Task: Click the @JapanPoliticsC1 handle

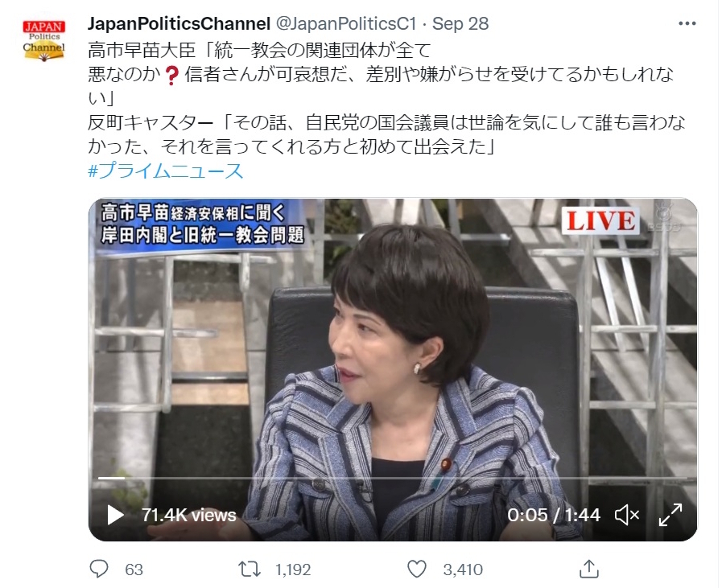Action: tap(345, 23)
